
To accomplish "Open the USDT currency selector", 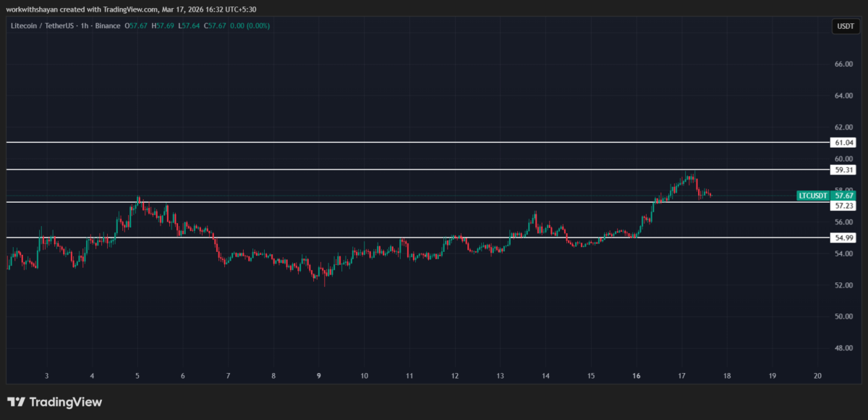I will (x=844, y=27).
